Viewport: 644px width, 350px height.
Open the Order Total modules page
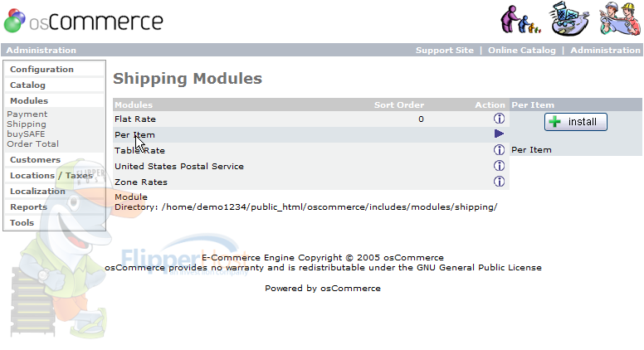click(x=33, y=144)
